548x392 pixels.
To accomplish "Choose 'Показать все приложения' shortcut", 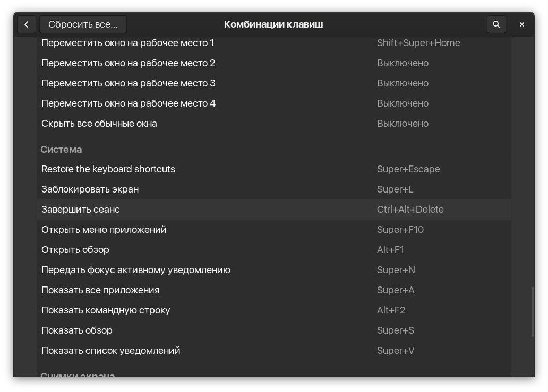I will [273, 290].
